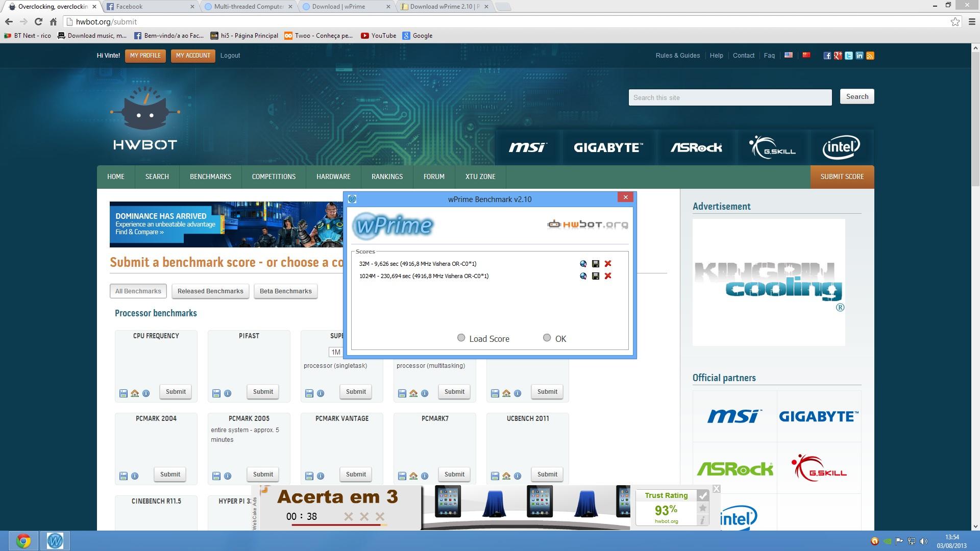Delete the 32M score with red X
Viewport: 980px width, 551px height.
(x=607, y=264)
